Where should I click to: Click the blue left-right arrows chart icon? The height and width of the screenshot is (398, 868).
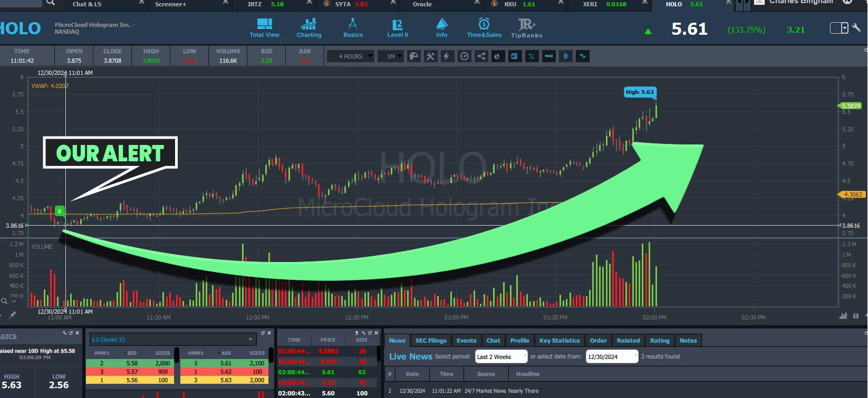tap(583, 56)
